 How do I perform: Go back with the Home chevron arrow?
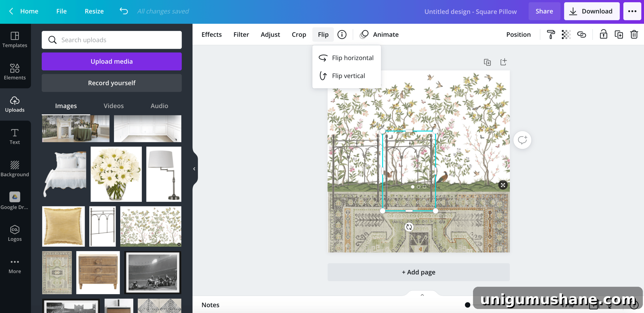click(x=11, y=11)
